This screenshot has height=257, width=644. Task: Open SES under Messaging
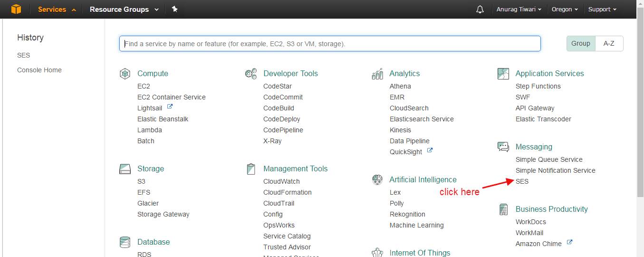point(522,181)
